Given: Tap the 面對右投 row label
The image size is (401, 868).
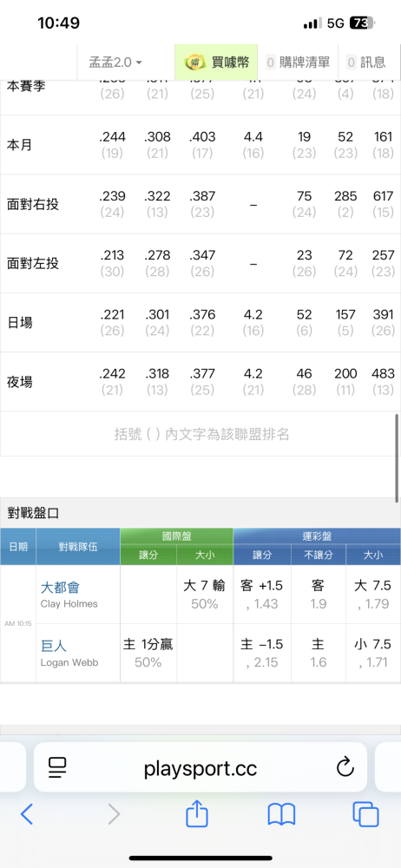Looking at the screenshot, I should (33, 204).
